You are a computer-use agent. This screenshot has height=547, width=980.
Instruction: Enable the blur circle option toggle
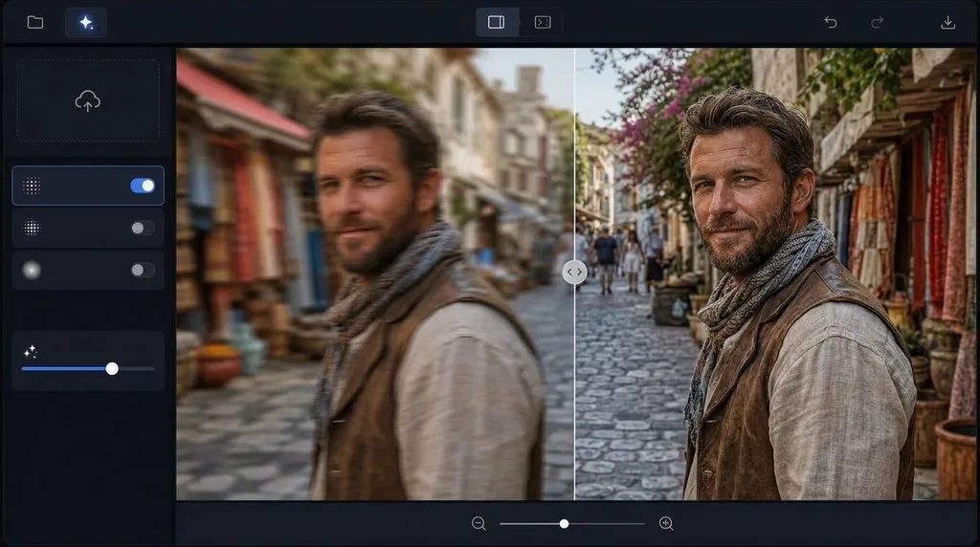(143, 270)
